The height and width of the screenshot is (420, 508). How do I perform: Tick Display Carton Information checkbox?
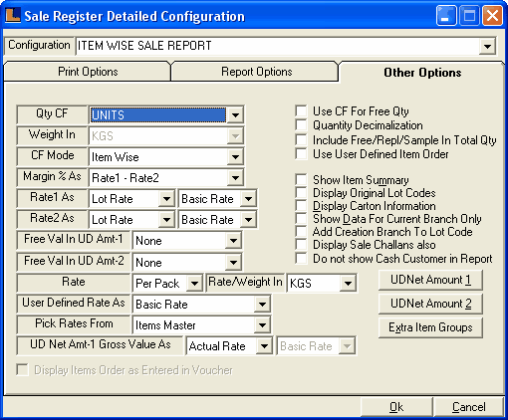pos(301,206)
